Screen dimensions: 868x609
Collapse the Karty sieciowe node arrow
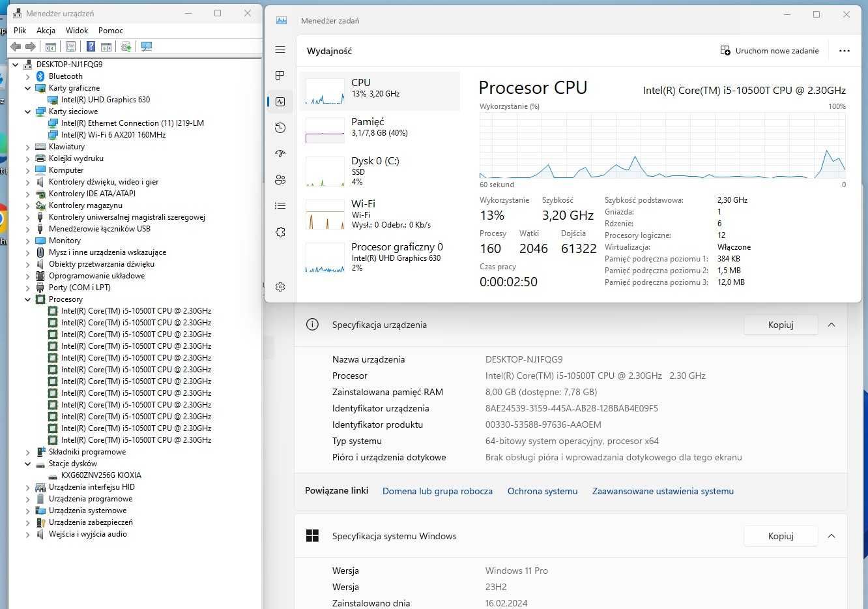click(x=28, y=111)
